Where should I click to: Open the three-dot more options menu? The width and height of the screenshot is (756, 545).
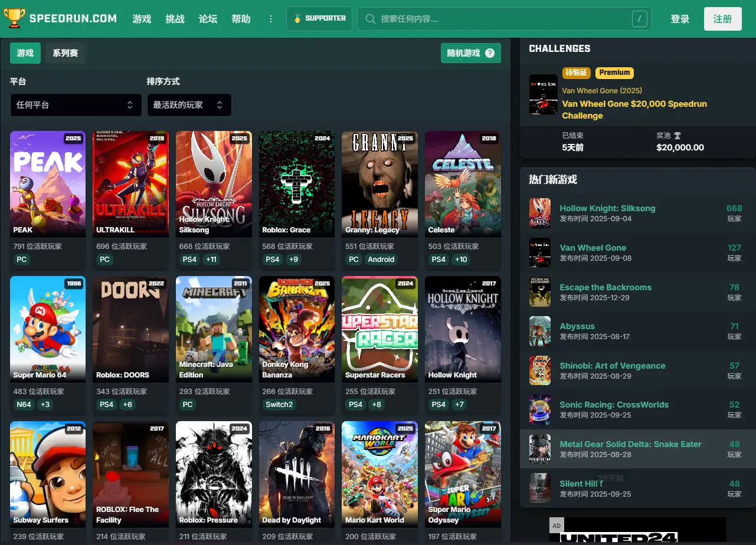(271, 19)
